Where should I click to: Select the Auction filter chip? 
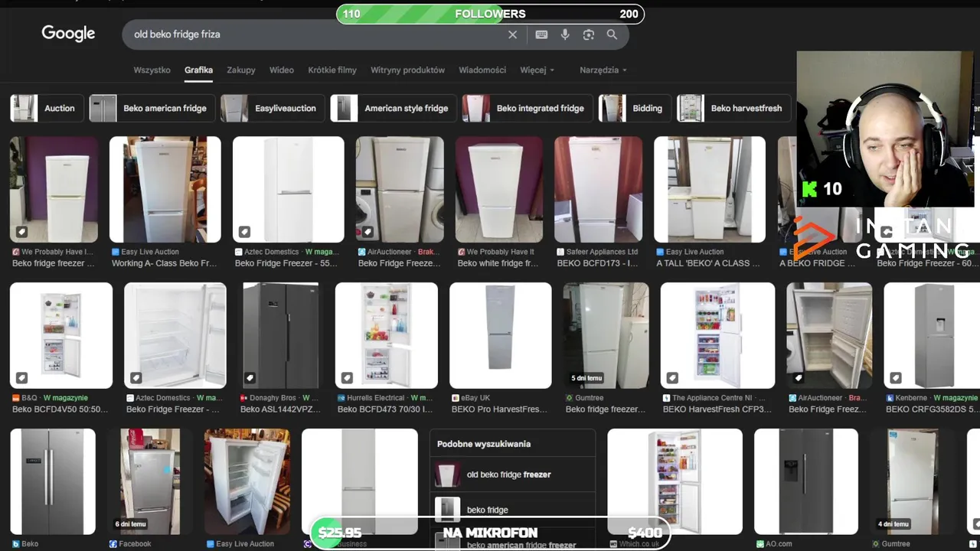[x=46, y=108]
